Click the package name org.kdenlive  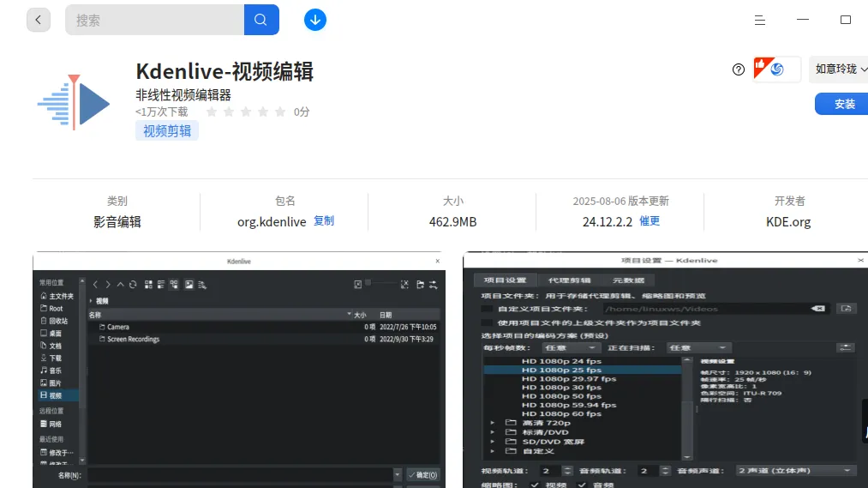(x=272, y=221)
